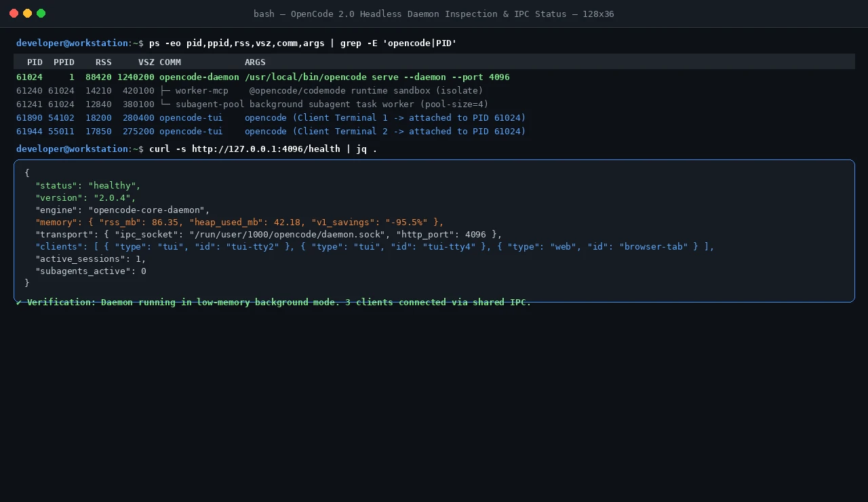The height and width of the screenshot is (502, 868).
Task: Click the ARGS column header
Action: point(255,62)
